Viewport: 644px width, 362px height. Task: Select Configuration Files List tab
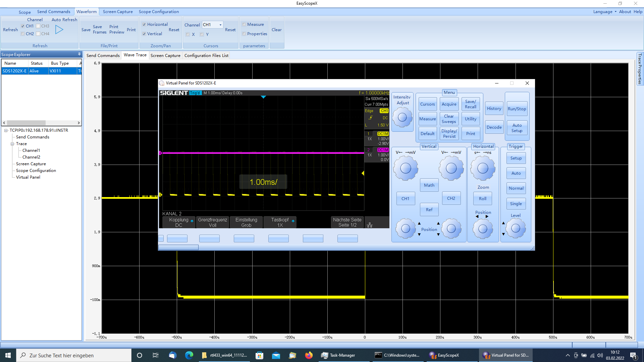pos(206,56)
